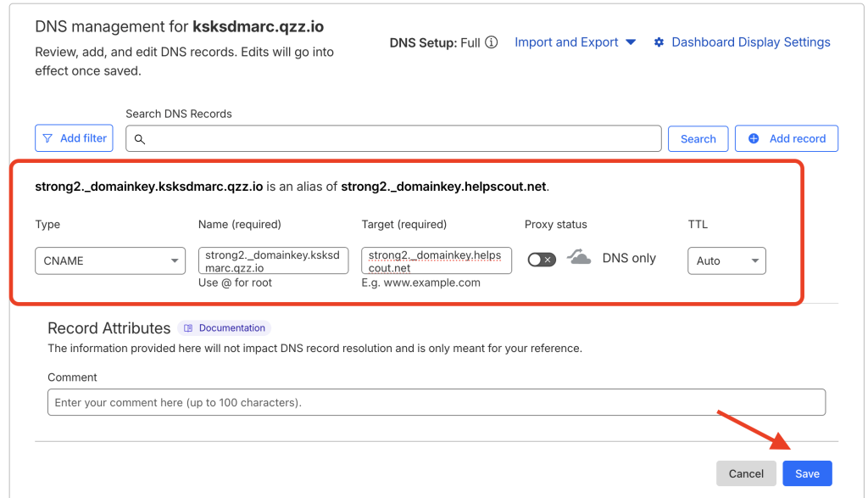Image resolution: width=868 pixels, height=498 pixels.
Task: Toggle the Proxy status switch
Action: (x=542, y=260)
